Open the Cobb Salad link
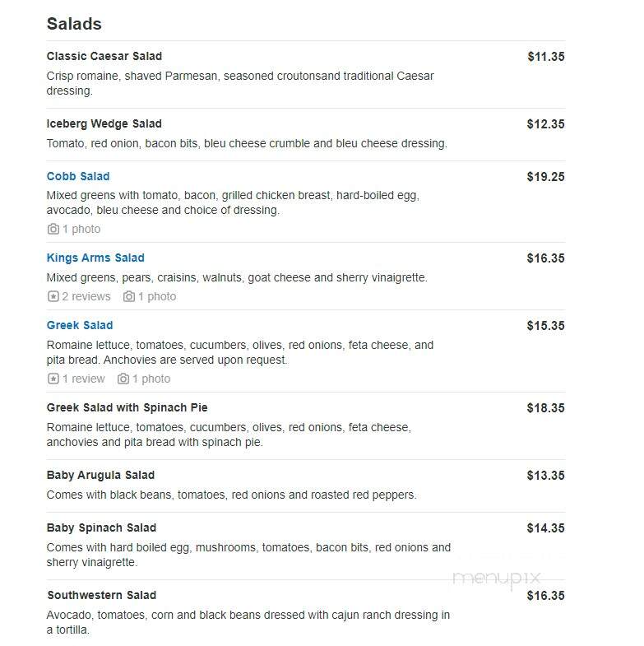The height and width of the screenshot is (646, 644). 78,176
